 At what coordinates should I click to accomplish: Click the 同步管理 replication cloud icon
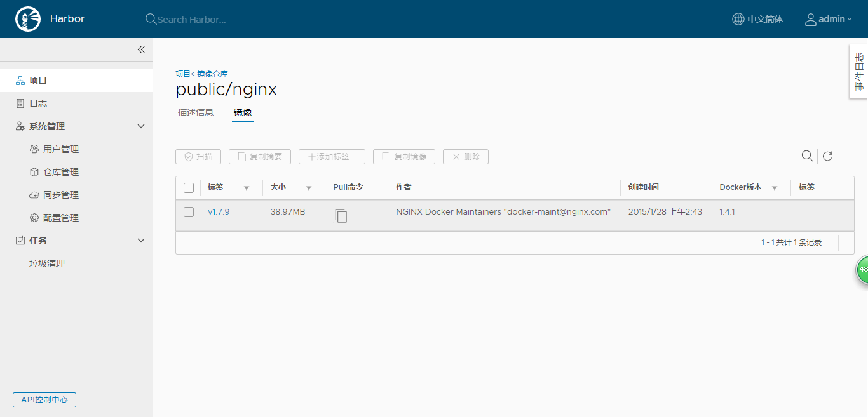click(x=34, y=195)
